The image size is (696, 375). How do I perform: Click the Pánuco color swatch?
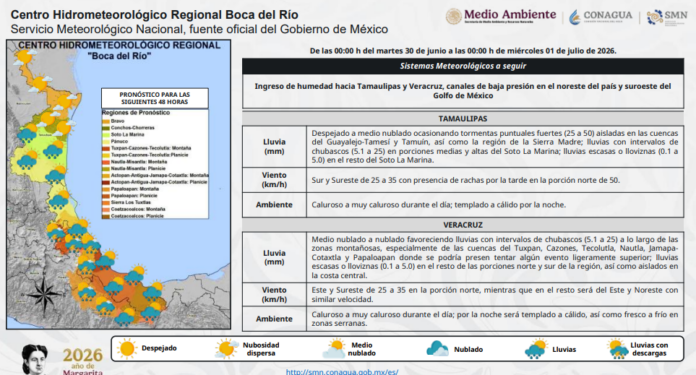pyautogui.click(x=106, y=141)
